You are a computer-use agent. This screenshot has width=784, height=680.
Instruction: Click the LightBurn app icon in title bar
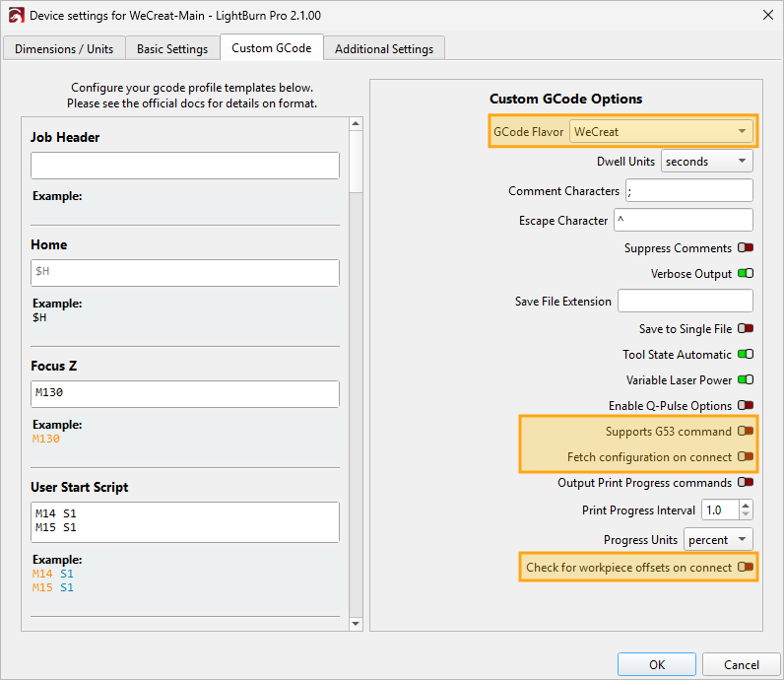pyautogui.click(x=16, y=16)
